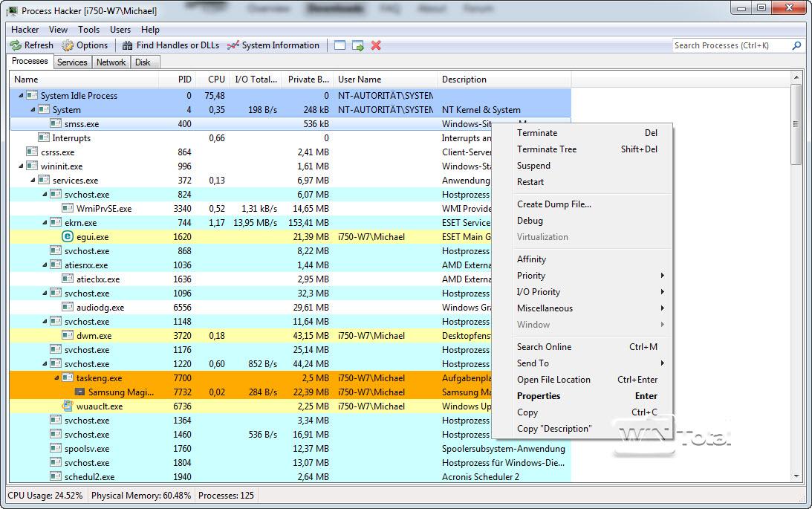The image size is (812, 509).
Task: Click the search magnifier icon
Action: [797, 45]
